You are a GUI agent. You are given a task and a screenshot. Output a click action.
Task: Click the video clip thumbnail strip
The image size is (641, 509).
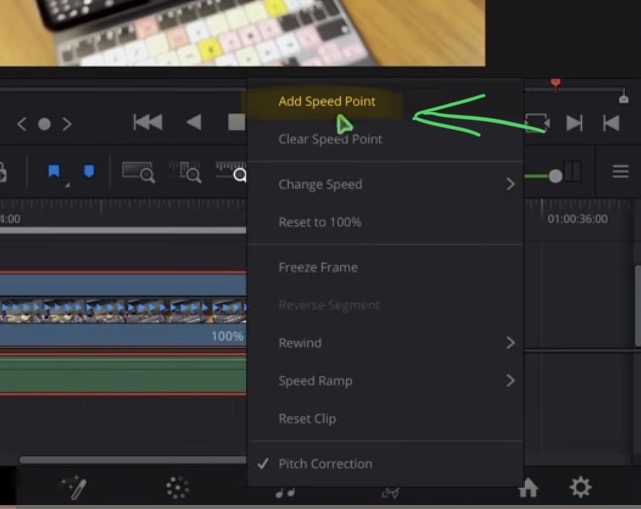123,311
